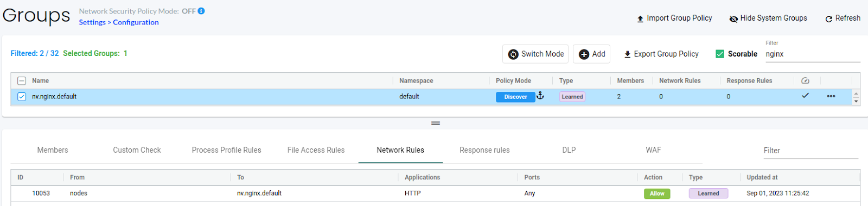Click the Learned type badge in groups row
The height and width of the screenshot is (206, 868).
[x=572, y=97]
